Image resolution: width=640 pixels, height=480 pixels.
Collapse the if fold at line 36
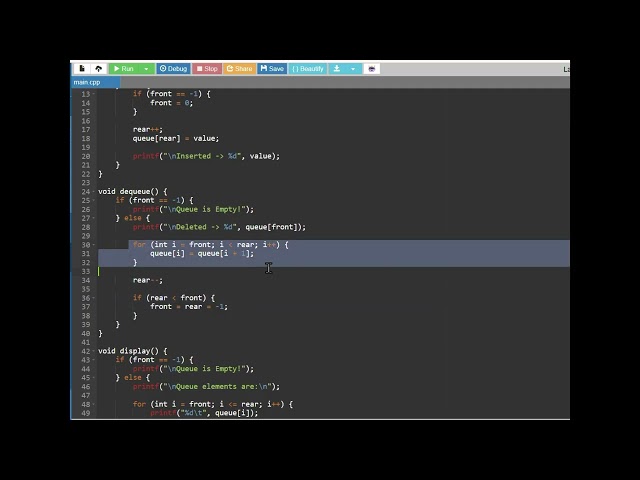[x=94, y=298]
